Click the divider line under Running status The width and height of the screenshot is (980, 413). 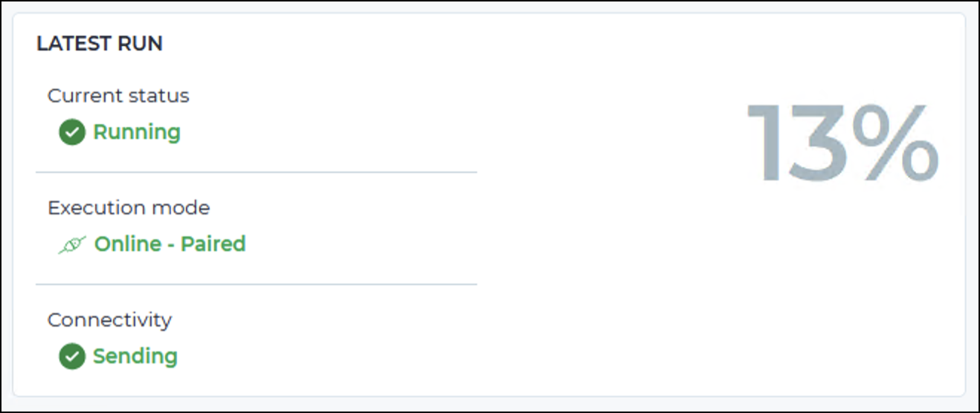[x=257, y=172]
